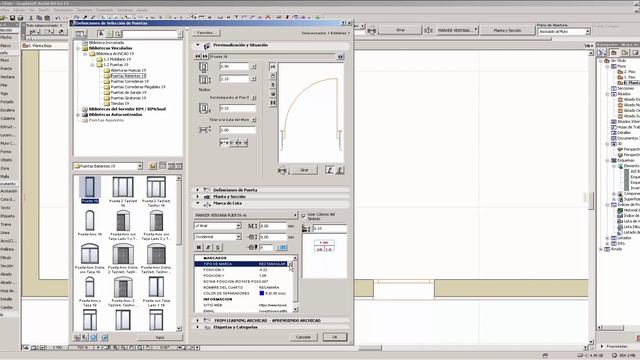Click the Girar button below door preview
This screenshot has height=360, width=640.
[304, 170]
